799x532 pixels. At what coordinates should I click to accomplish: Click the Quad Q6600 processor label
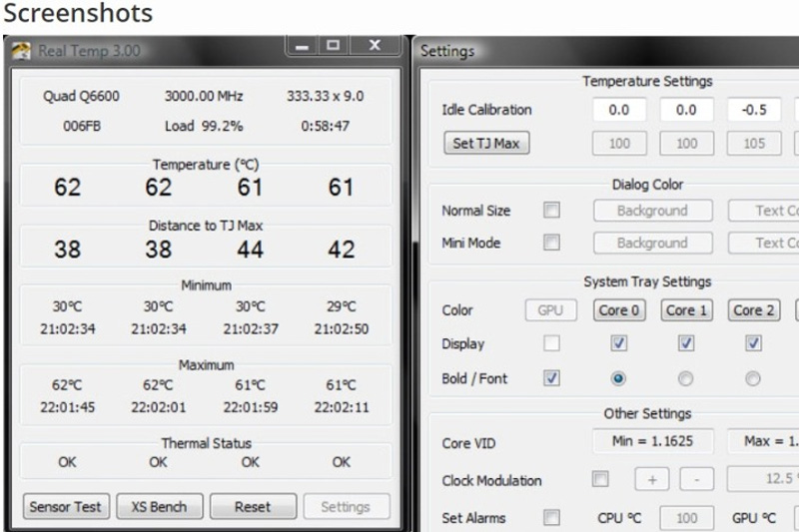coord(81,96)
